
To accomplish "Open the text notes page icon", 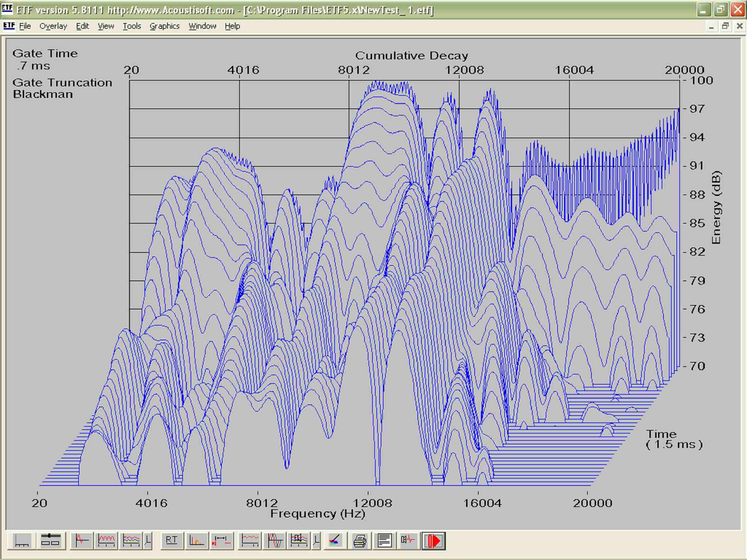I will (384, 541).
